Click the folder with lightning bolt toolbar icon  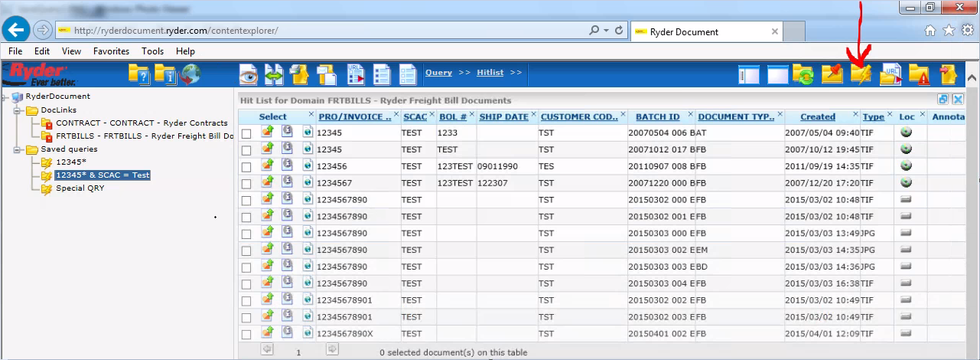coord(861,74)
